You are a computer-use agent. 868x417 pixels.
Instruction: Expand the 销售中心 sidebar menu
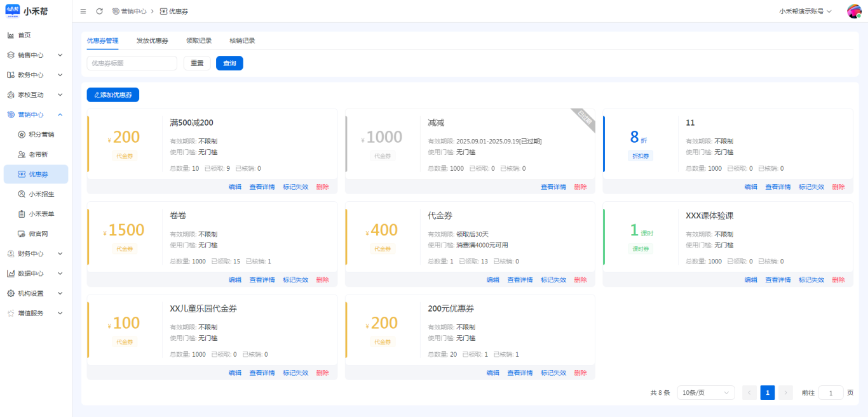tap(36, 55)
